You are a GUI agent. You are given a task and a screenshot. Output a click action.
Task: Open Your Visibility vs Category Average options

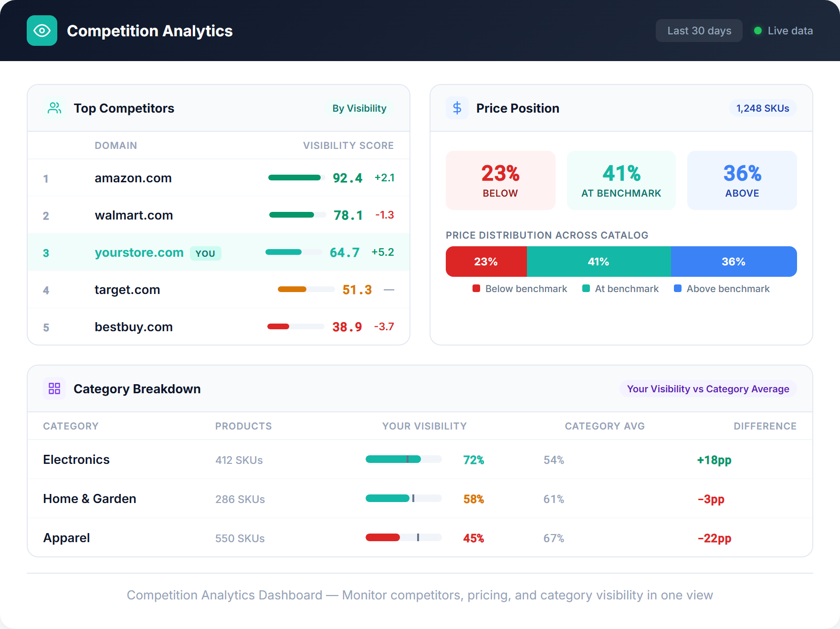click(707, 388)
